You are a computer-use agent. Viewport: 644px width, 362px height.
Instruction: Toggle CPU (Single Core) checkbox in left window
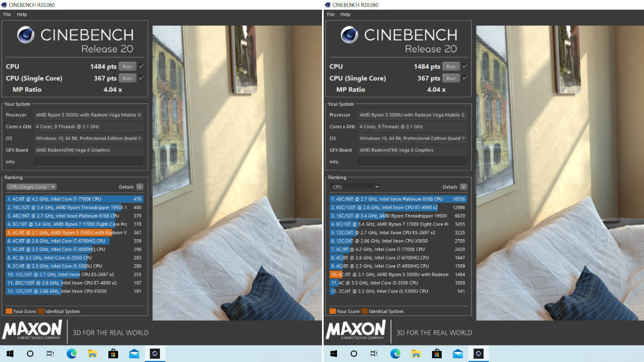point(141,78)
